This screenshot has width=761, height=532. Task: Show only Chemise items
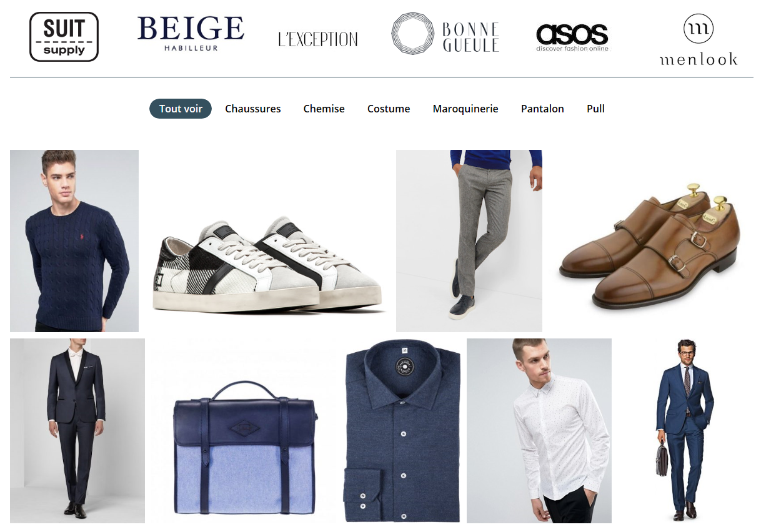pyautogui.click(x=324, y=109)
